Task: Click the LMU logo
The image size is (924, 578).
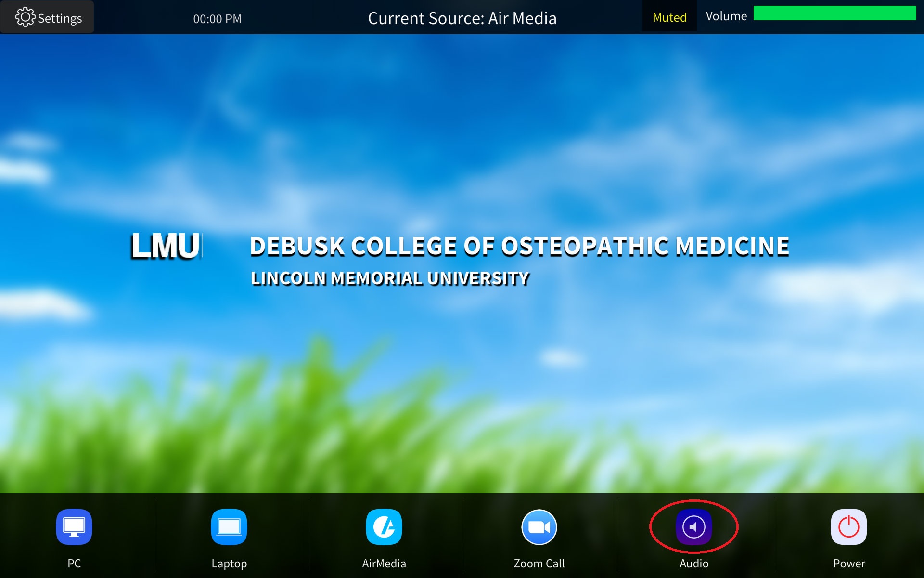Action: point(166,246)
